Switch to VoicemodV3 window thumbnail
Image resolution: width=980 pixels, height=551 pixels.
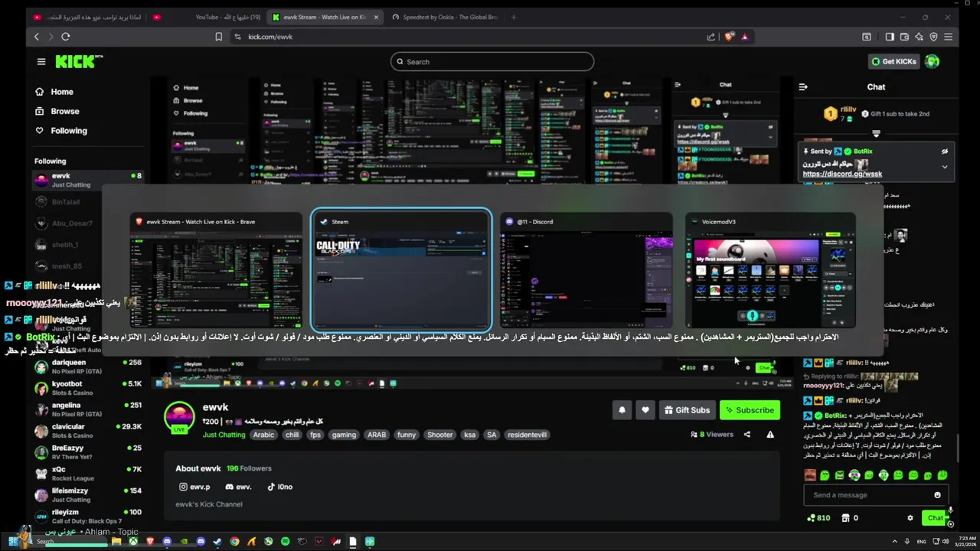770,270
